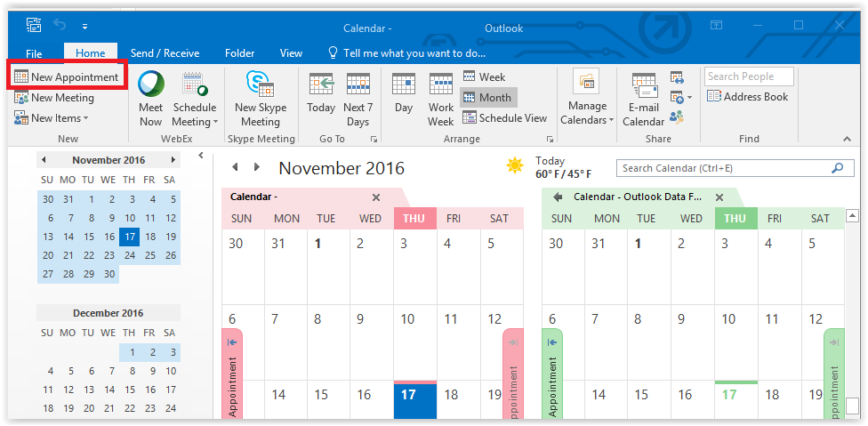Screen dimensions: 868x426
Task: Click Send/Receive All Folders quick icon
Action: tap(33, 25)
